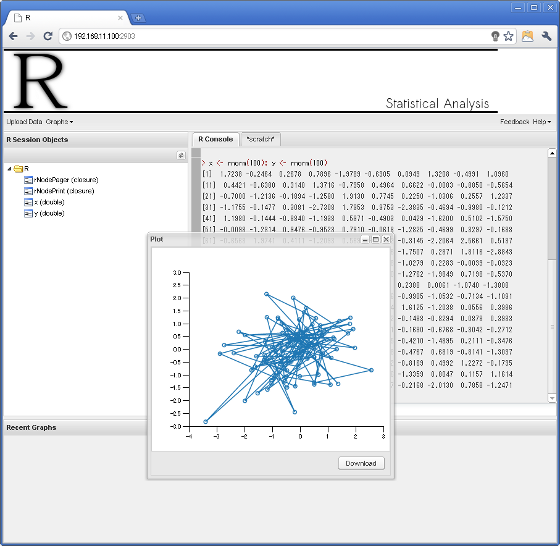
Task: Switch to the R Console tab
Action: coord(216,139)
